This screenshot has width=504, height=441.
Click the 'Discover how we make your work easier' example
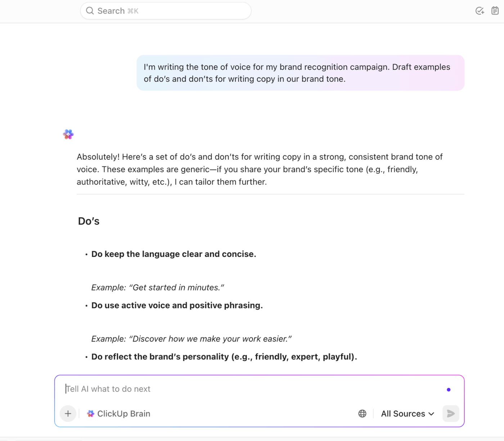(x=191, y=339)
